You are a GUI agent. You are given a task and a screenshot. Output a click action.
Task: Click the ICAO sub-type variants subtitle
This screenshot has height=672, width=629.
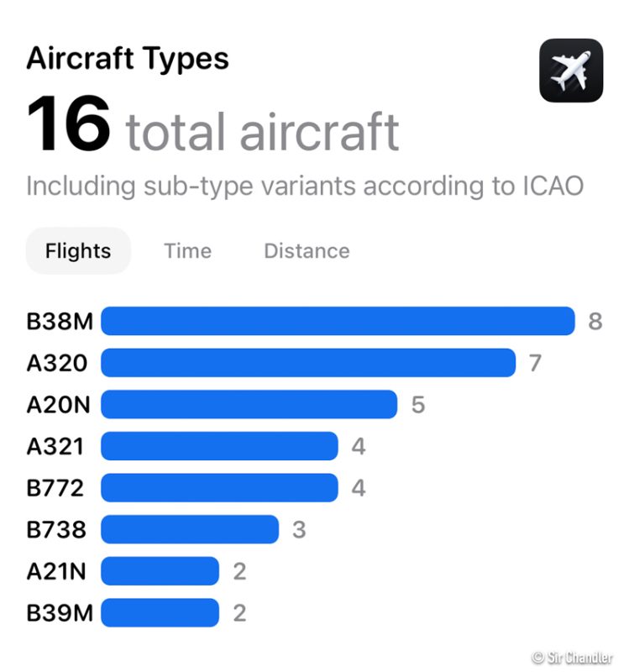(x=304, y=185)
